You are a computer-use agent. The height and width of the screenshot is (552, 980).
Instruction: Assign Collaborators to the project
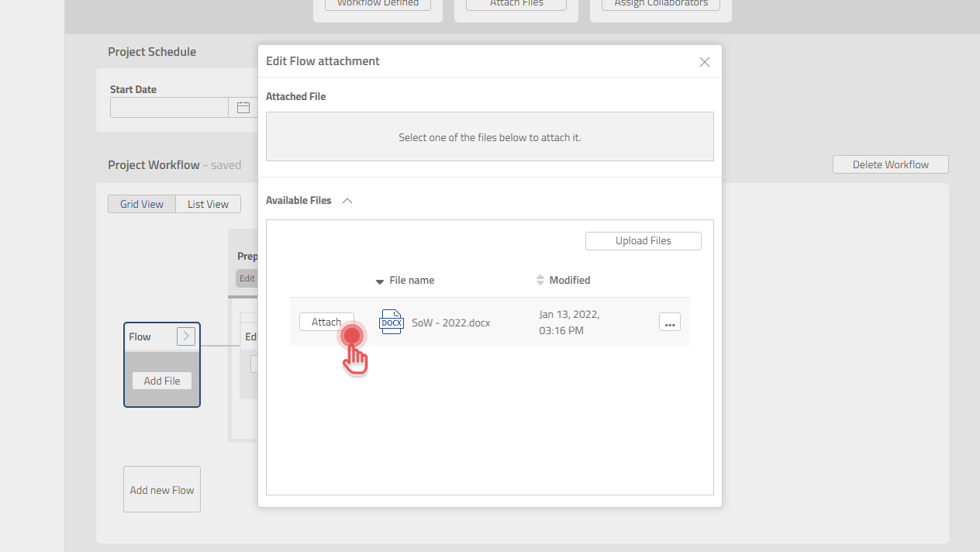click(x=660, y=4)
